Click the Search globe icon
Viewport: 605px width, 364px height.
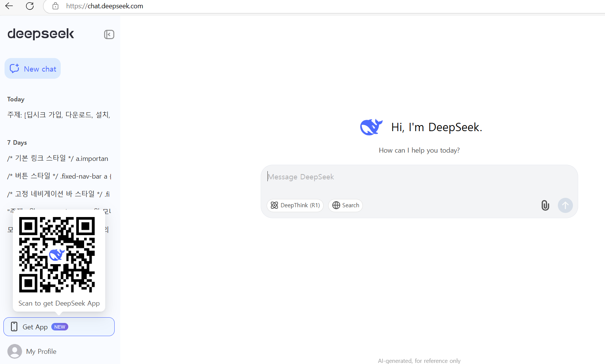pyautogui.click(x=336, y=205)
